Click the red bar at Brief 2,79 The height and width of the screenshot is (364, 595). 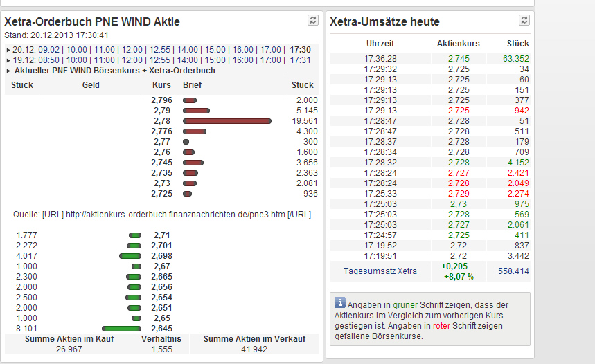coord(196,111)
